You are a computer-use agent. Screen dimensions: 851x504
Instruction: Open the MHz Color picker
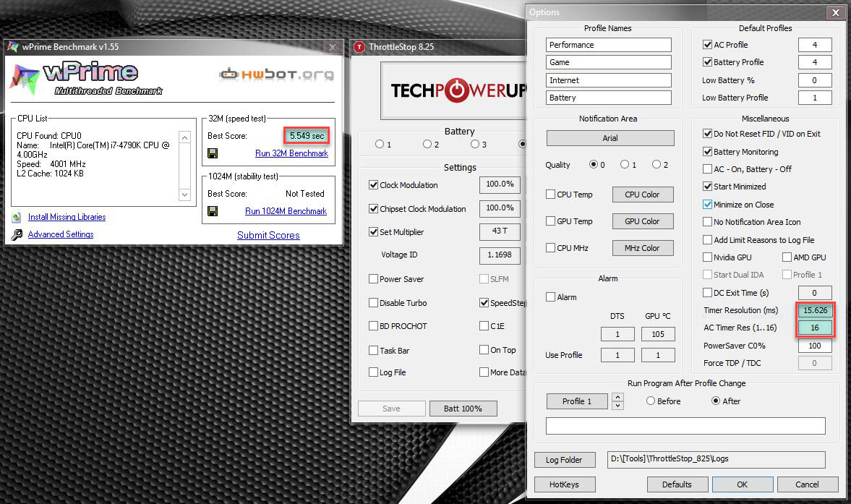643,248
